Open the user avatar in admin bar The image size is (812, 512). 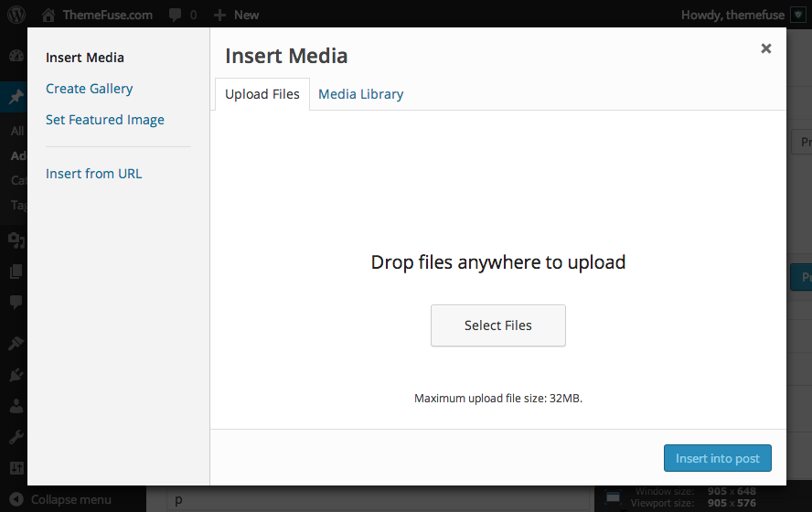click(798, 15)
